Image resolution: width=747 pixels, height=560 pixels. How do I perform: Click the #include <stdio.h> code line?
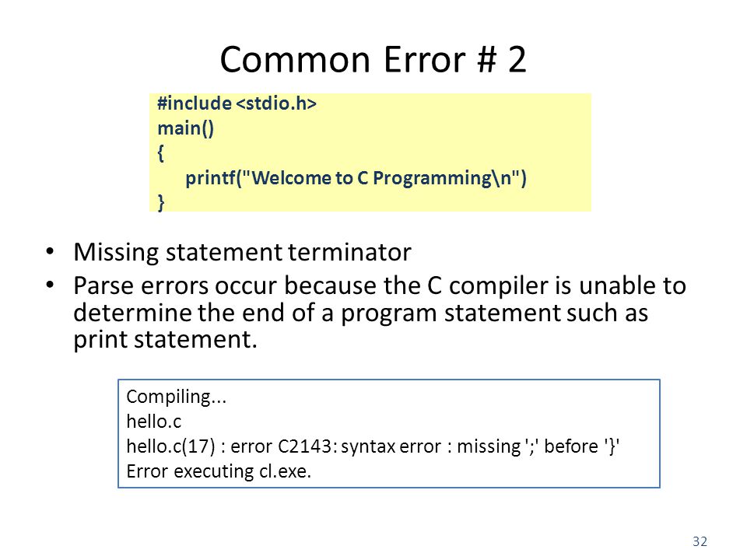(237, 103)
